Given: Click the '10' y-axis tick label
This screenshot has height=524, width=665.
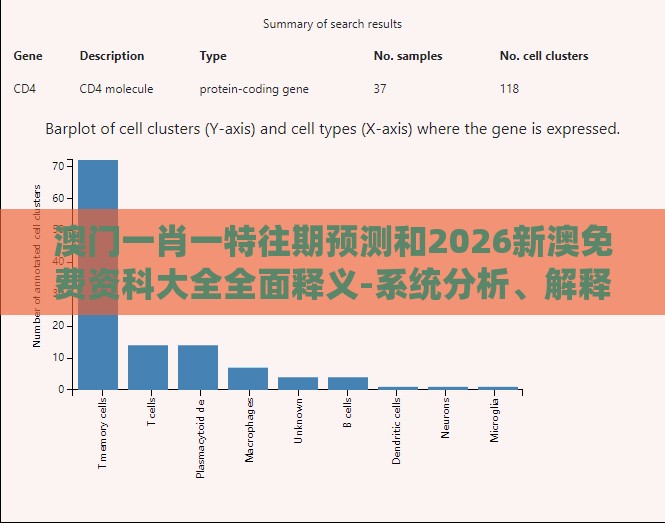Looking at the screenshot, I should tap(59, 357).
